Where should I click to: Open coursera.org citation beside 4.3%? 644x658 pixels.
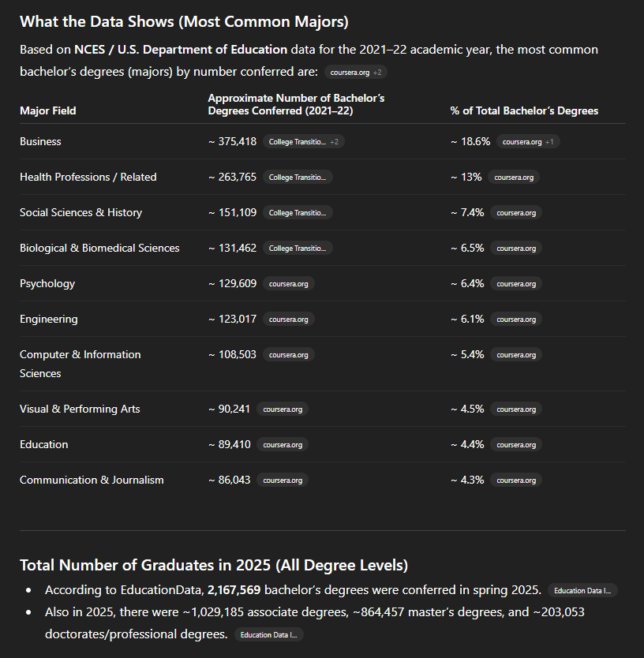(516, 480)
